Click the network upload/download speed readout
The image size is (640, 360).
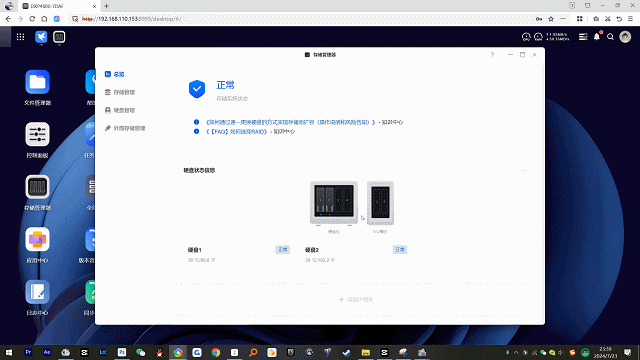[557, 37]
